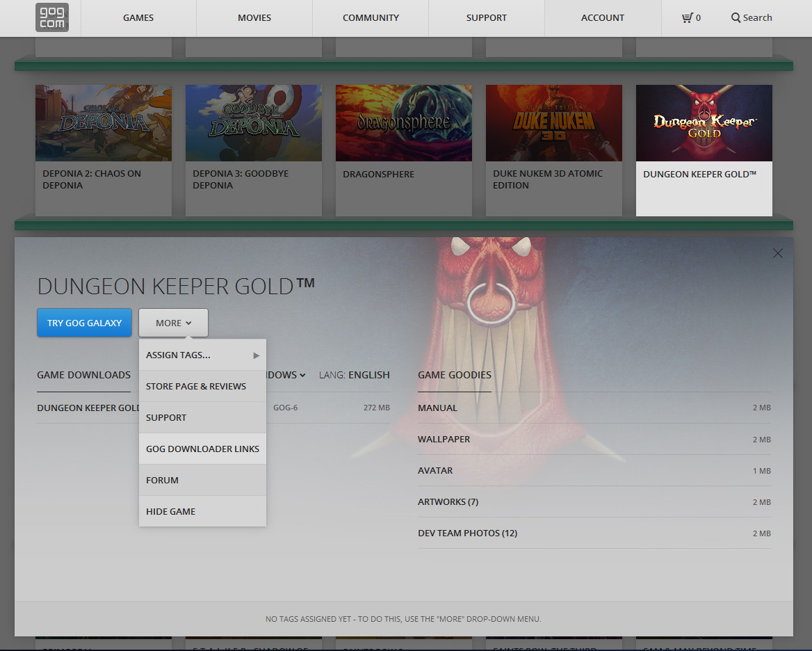812x651 pixels.
Task: Open the SUPPORT navigation menu
Action: (x=486, y=17)
